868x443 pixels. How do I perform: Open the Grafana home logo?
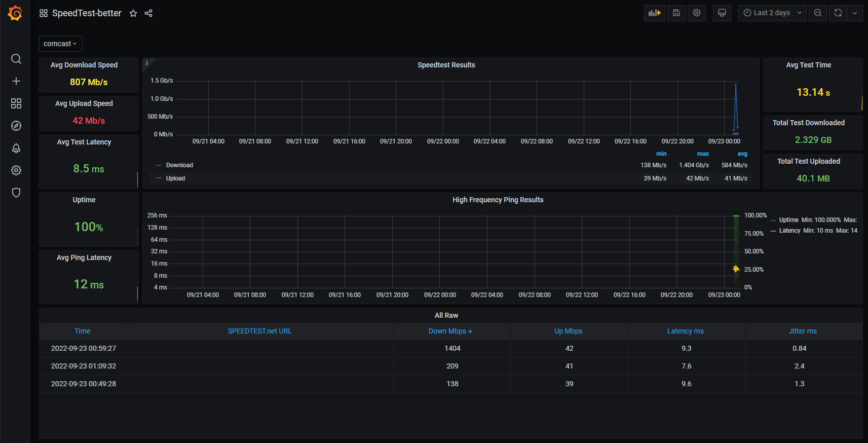pos(15,13)
